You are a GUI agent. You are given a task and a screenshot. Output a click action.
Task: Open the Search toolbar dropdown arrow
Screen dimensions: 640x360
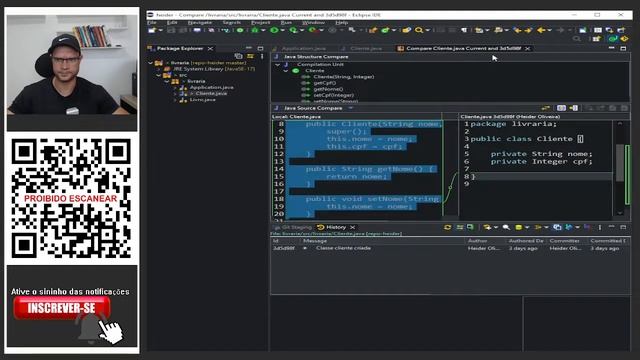coord(427,30)
